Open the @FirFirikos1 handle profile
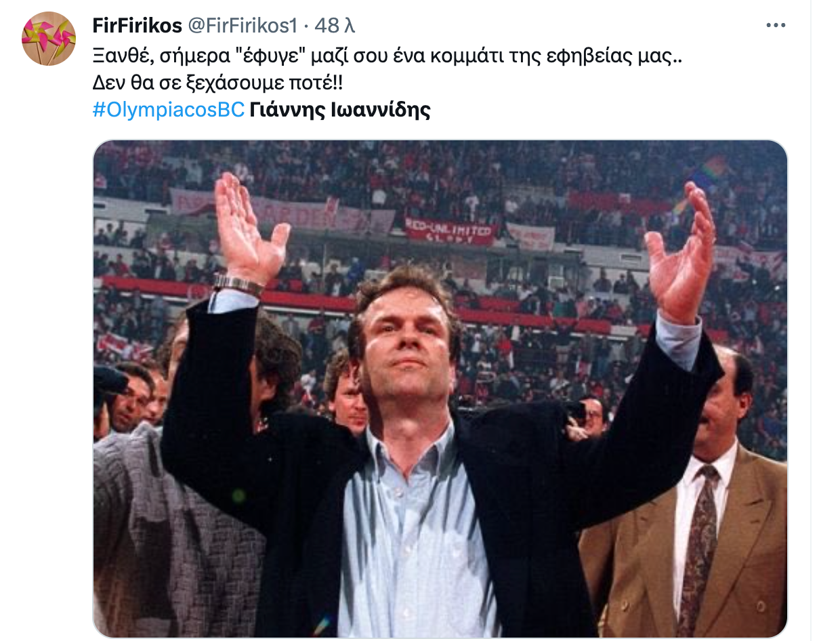The width and height of the screenshot is (840, 641). [242, 26]
